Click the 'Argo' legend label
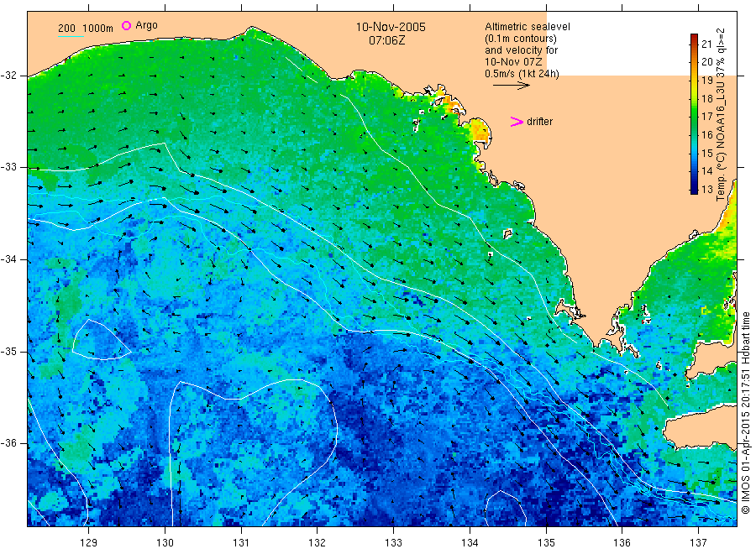This screenshot has width=756, height=554. (146, 25)
